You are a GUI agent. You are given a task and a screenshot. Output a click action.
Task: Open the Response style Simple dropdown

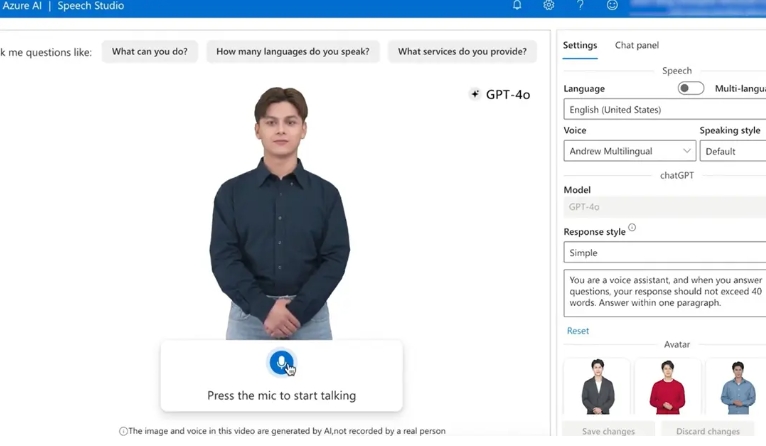664,253
